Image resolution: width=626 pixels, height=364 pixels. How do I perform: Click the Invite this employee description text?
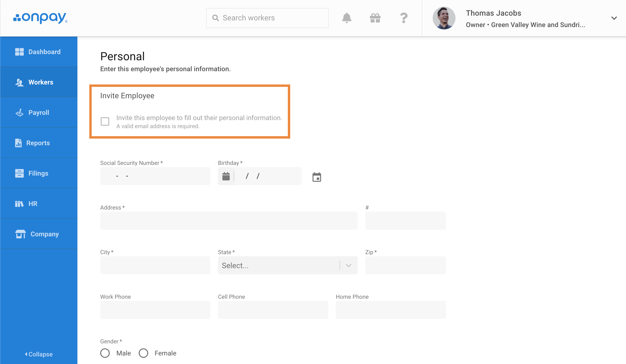click(x=199, y=118)
